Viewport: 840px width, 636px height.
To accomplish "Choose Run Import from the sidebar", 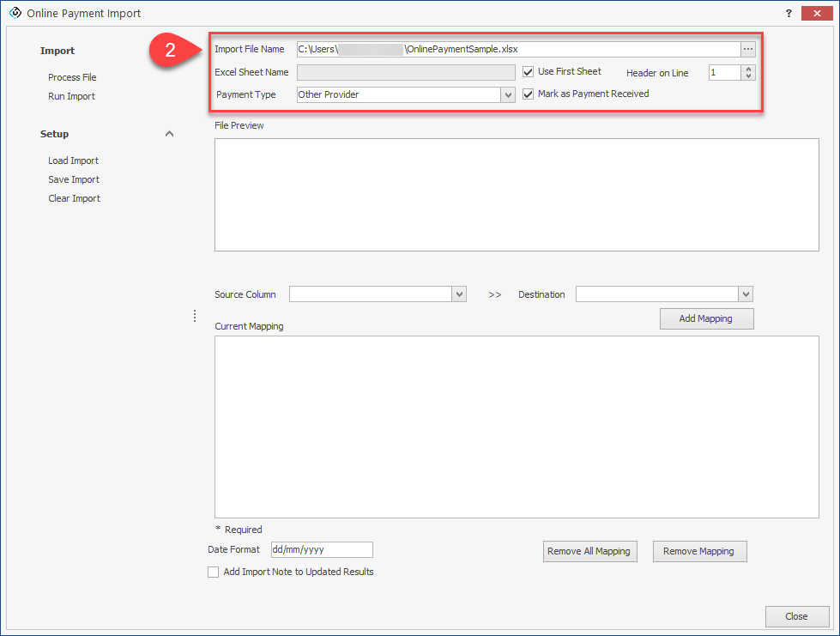I will (71, 96).
